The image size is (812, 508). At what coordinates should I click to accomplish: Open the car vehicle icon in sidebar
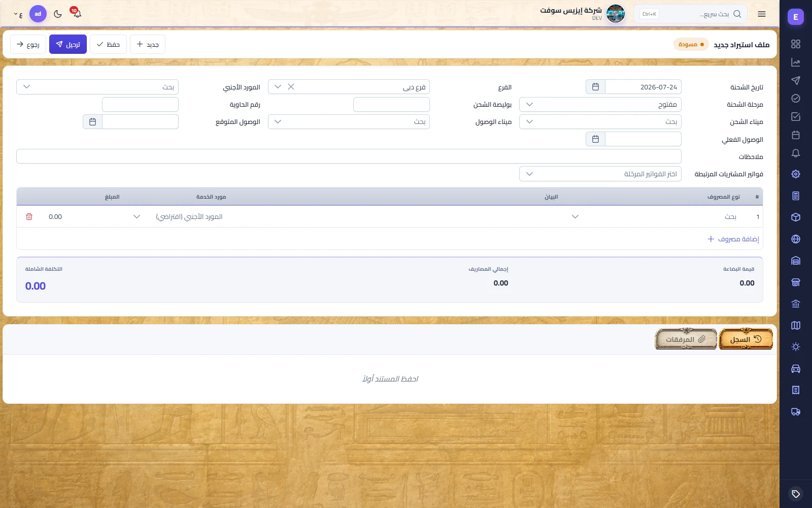click(795, 368)
